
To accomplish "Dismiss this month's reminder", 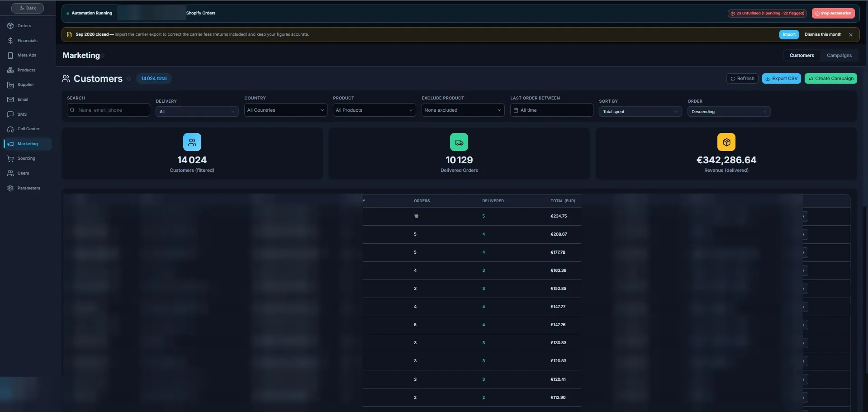I will 823,34.
